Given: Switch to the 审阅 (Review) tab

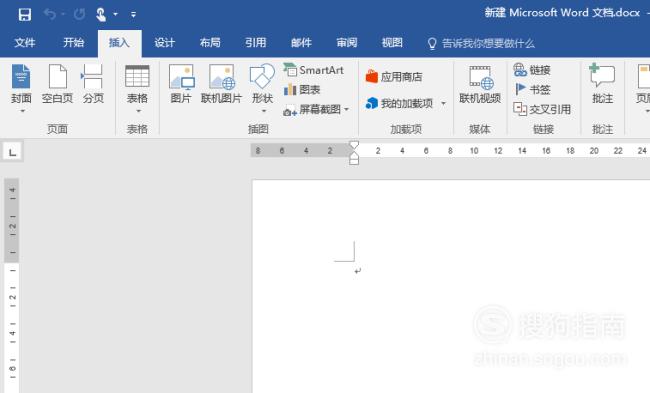Looking at the screenshot, I should click(x=347, y=43).
